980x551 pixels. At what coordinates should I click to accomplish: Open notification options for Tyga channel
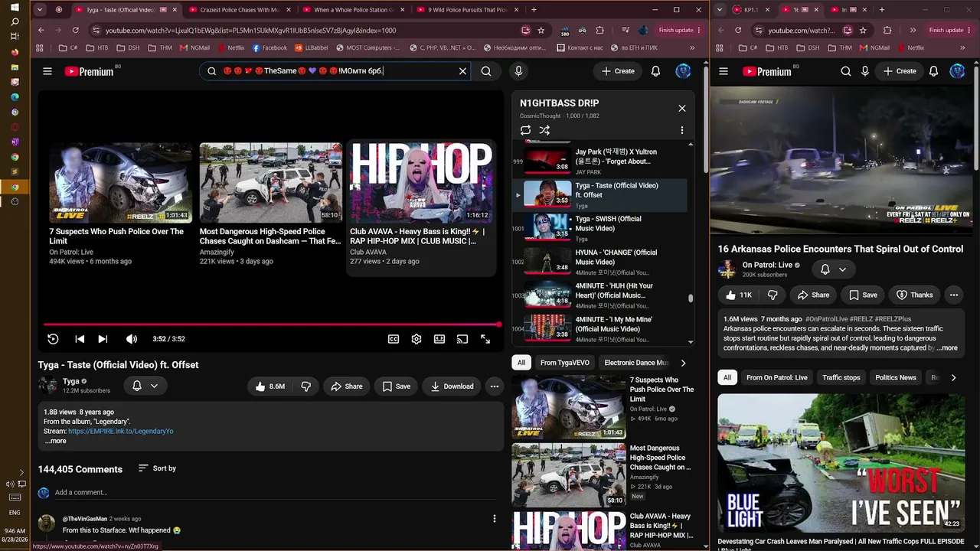145,386
